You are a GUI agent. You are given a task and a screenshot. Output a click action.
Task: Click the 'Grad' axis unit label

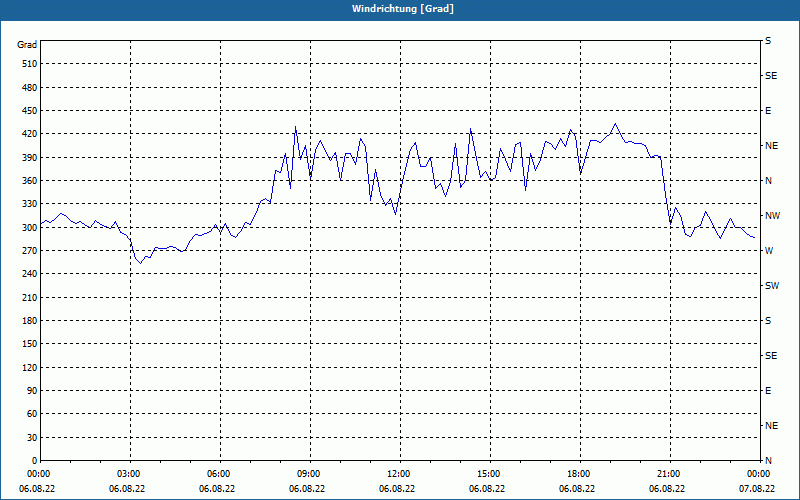[27, 45]
